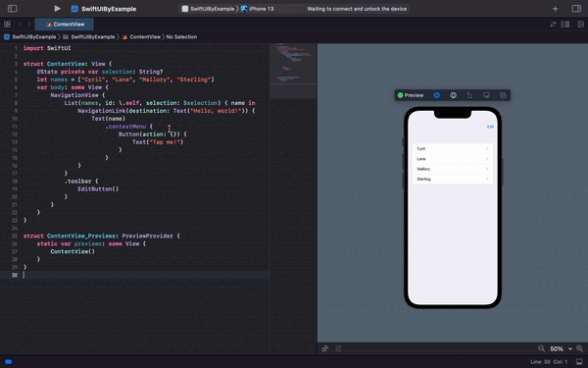Click 'import SwiftUI' on line 1
588x368 pixels.
click(x=47, y=48)
